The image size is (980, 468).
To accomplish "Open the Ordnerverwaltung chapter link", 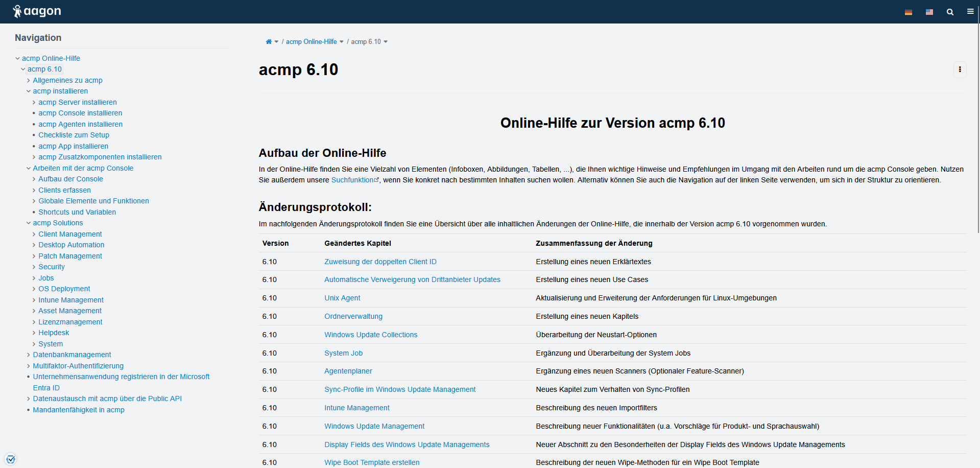I will (x=353, y=316).
